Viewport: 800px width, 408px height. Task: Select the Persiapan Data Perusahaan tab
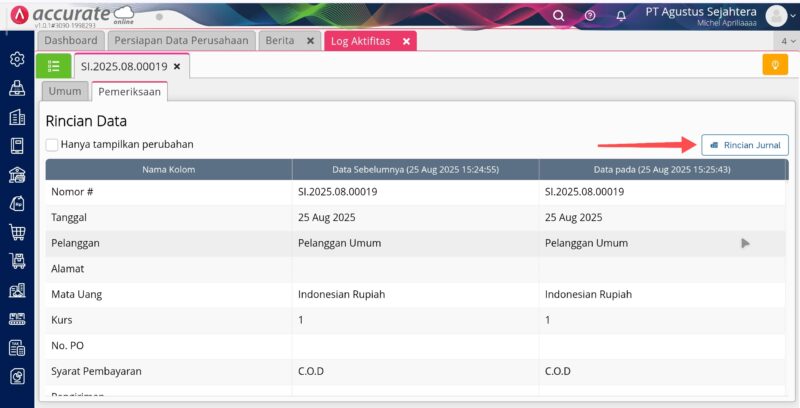(x=181, y=41)
